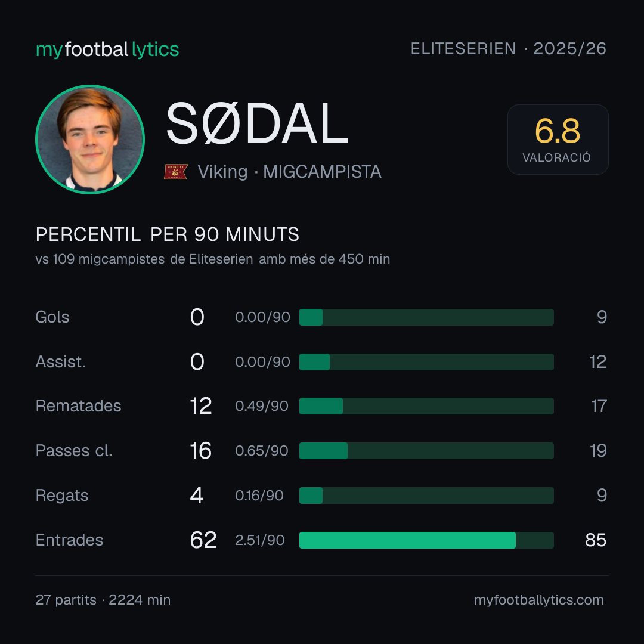Screen dimensions: 644x644
Task: Click the Passes cl. percentile bar
Action: tap(426, 451)
